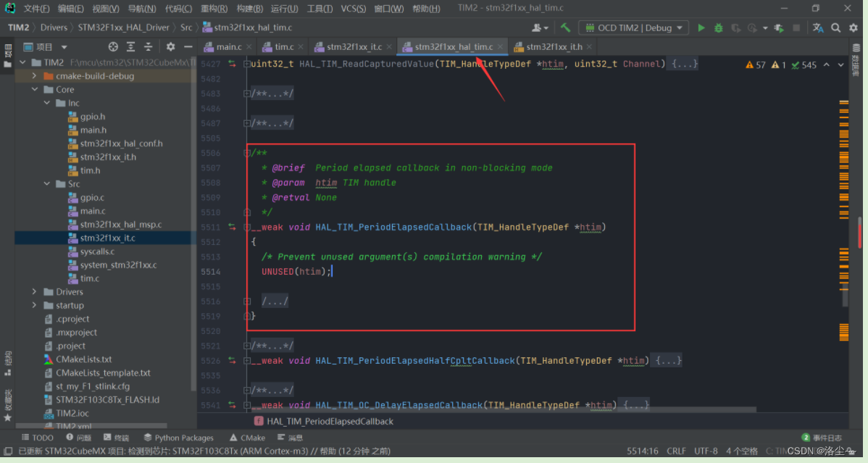Image resolution: width=868 pixels, height=463 pixels.
Task: Unfold the collapsed block on line 5516
Action: (247, 301)
